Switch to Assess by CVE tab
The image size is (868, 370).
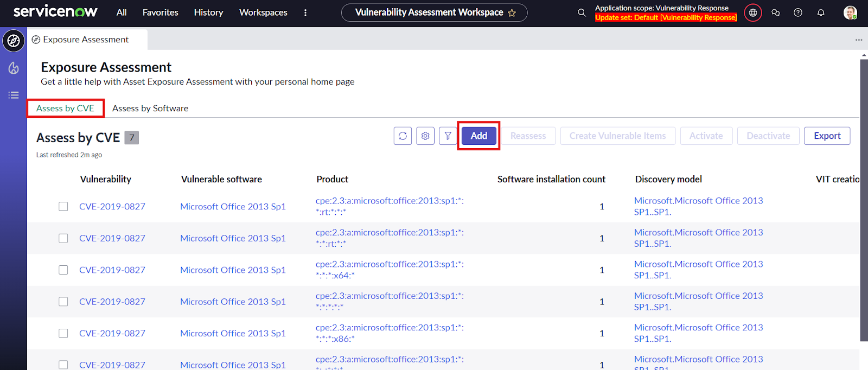pos(65,109)
